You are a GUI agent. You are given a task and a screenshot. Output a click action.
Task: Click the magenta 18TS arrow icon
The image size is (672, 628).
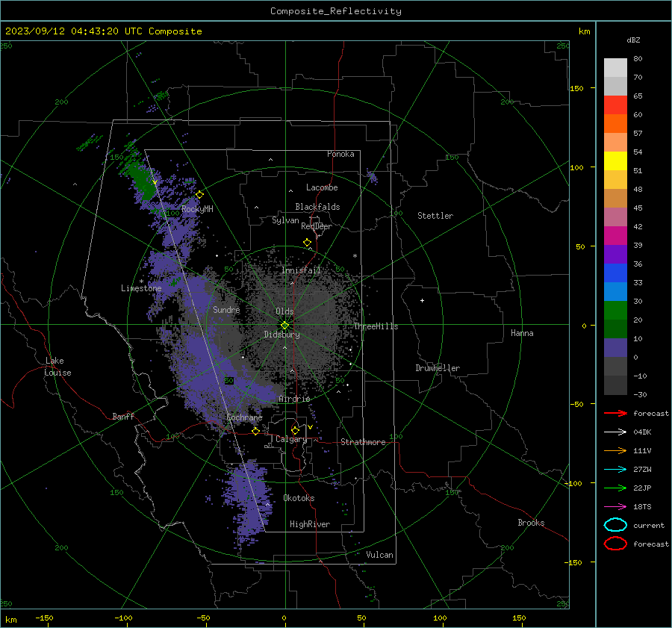click(x=615, y=507)
